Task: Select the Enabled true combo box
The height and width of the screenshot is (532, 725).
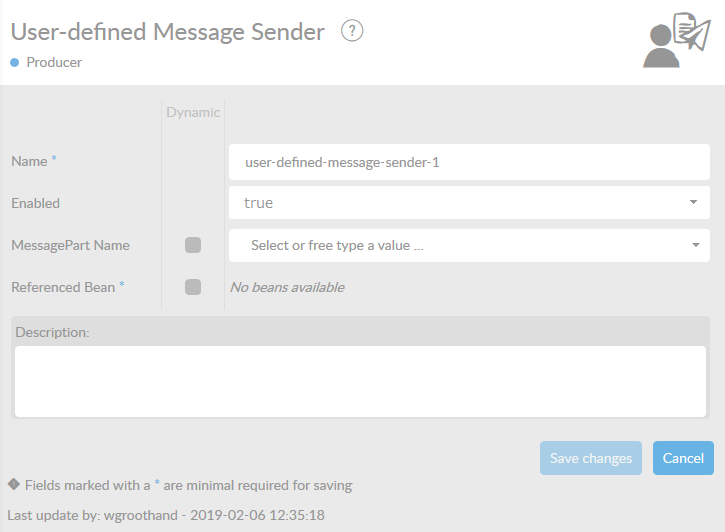Action: pos(469,202)
